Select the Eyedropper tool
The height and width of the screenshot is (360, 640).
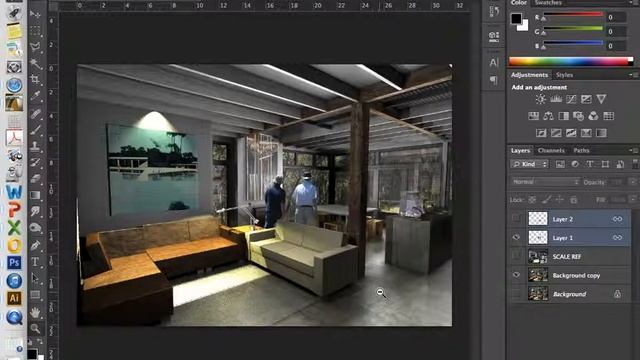[36, 96]
